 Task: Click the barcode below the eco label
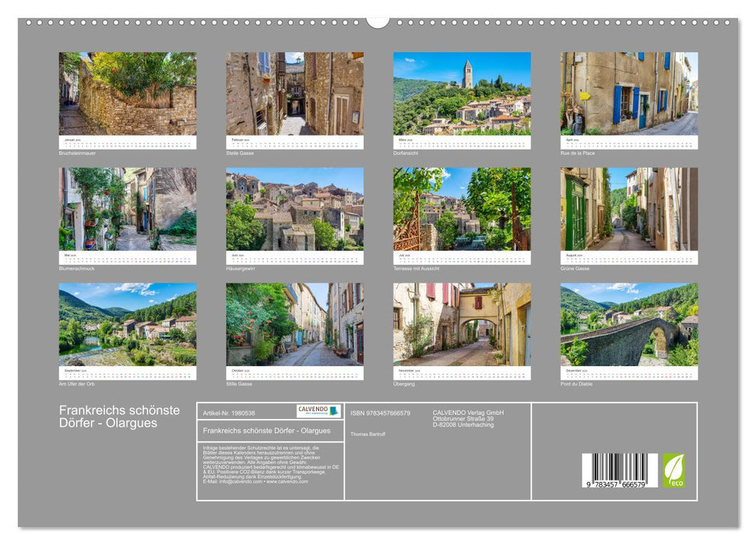pyautogui.click(x=619, y=467)
